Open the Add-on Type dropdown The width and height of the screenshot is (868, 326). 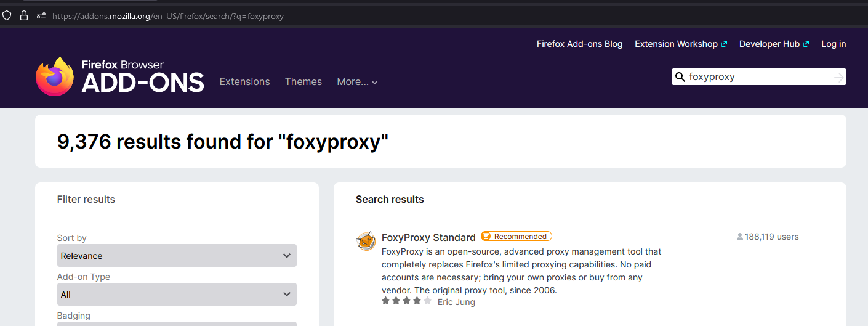pos(177,295)
